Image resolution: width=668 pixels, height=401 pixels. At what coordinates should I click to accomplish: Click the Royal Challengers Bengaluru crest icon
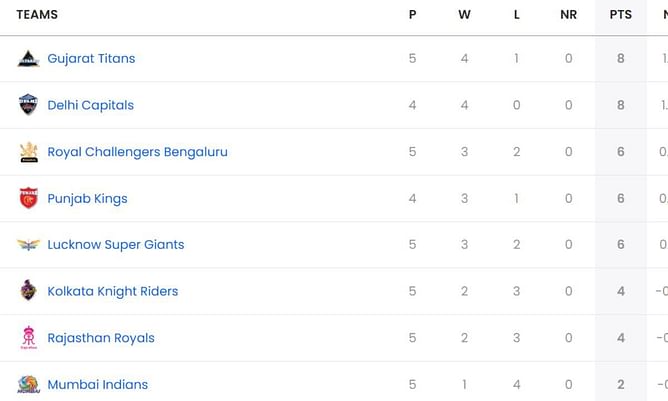(29, 152)
